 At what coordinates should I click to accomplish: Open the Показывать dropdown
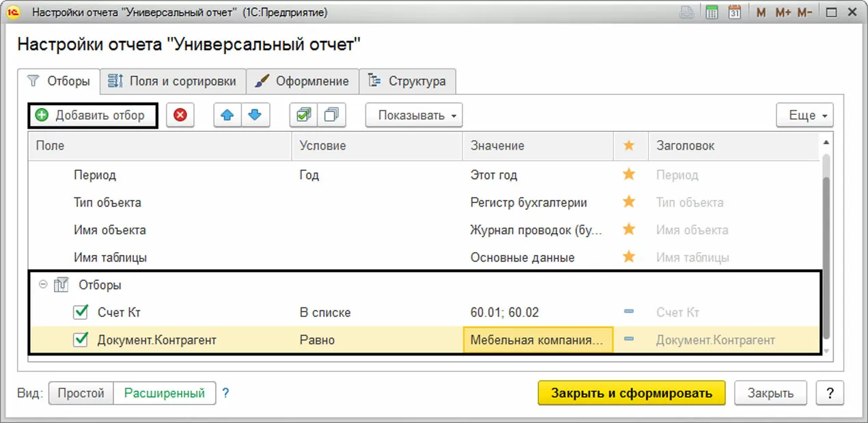click(414, 115)
